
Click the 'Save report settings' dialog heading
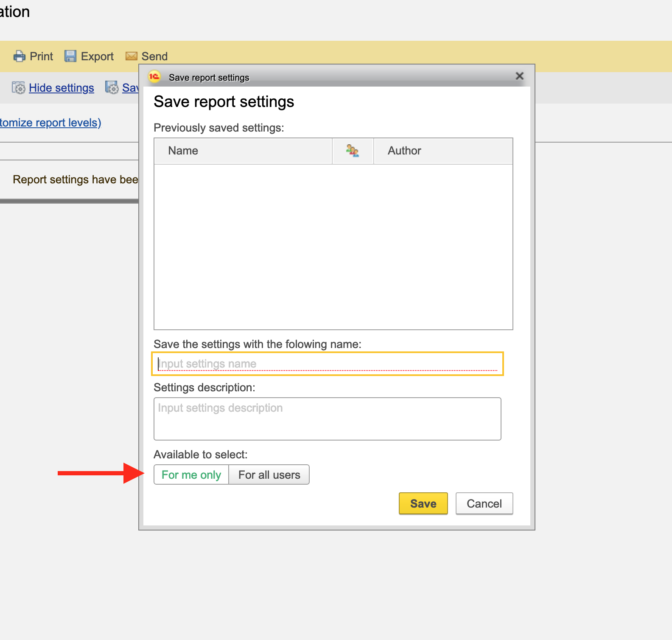coord(224,102)
